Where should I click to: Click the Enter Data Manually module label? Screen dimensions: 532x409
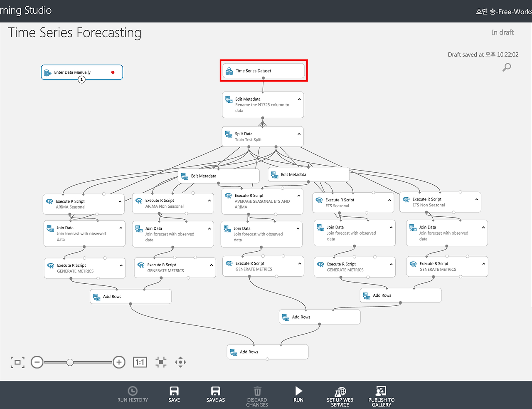point(72,72)
